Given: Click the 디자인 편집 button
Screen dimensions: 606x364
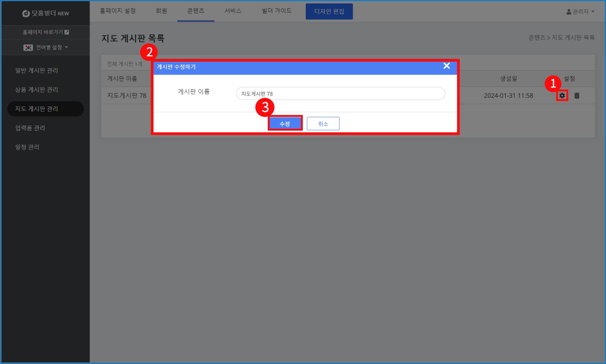Looking at the screenshot, I should click(329, 11).
